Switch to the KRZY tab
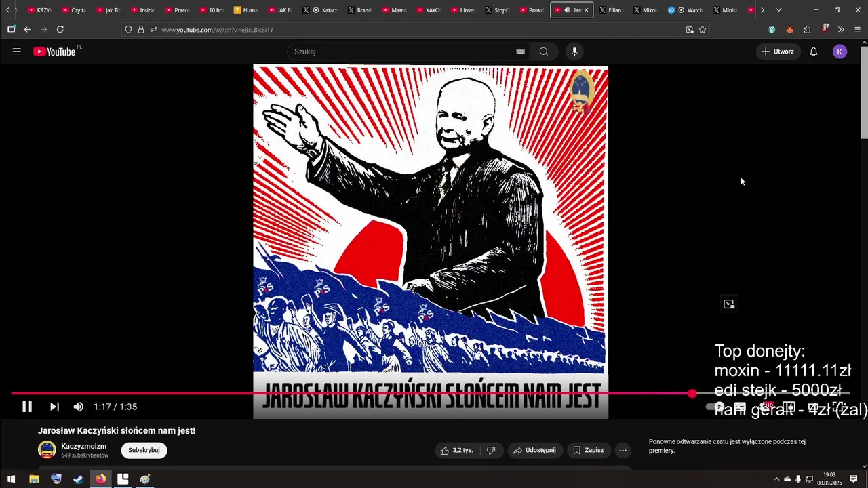The image size is (868, 488). [x=39, y=10]
